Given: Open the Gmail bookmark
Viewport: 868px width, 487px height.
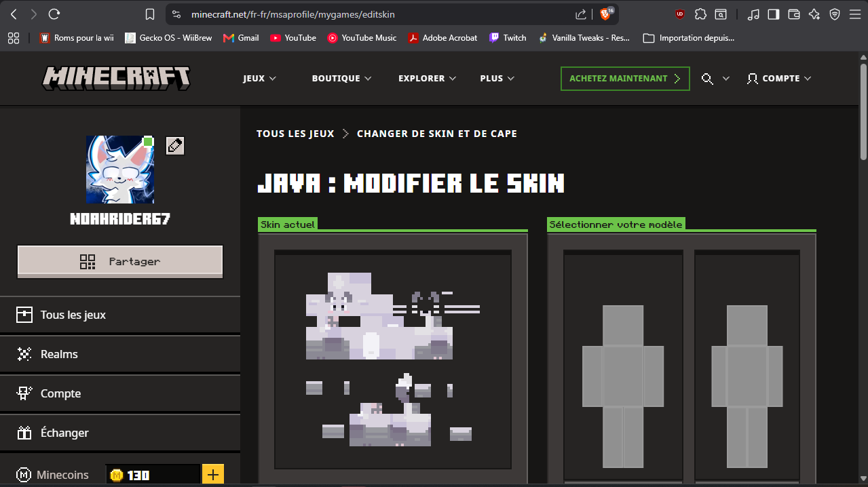Looking at the screenshot, I should point(241,38).
